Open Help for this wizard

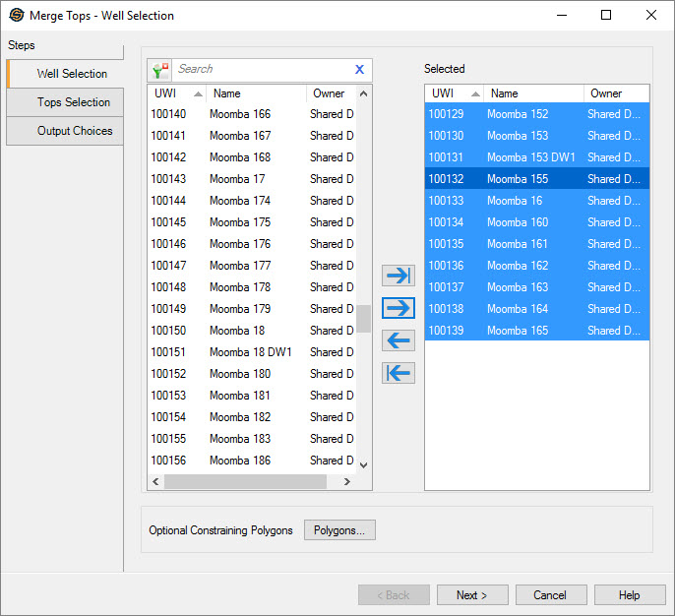630,595
